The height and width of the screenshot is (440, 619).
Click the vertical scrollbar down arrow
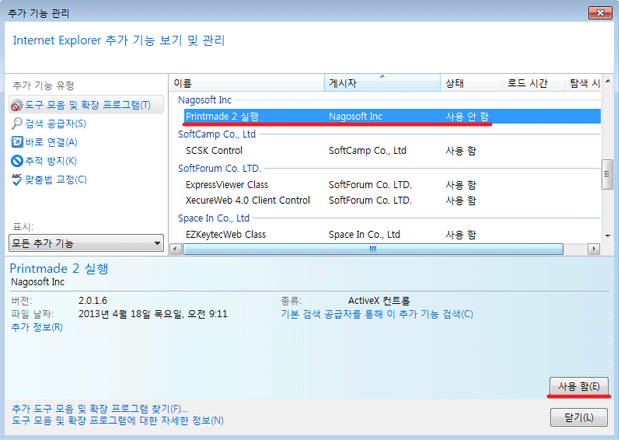pos(606,235)
